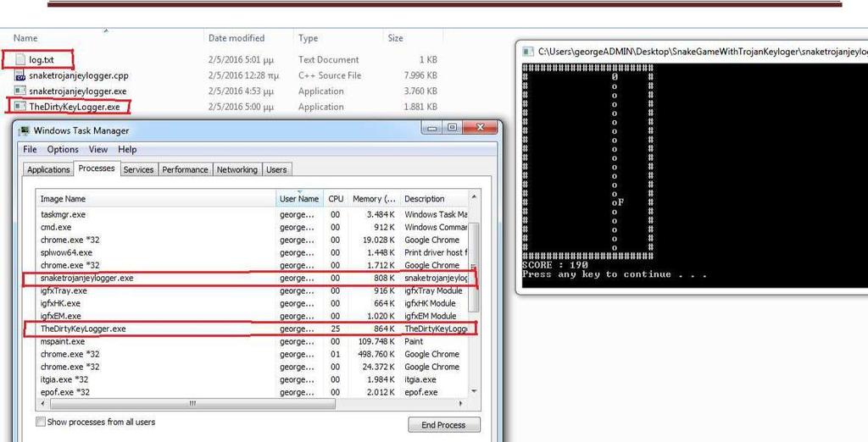Click 'C++ Source File' type cell
Screen dimensions: 868x442
pos(330,75)
